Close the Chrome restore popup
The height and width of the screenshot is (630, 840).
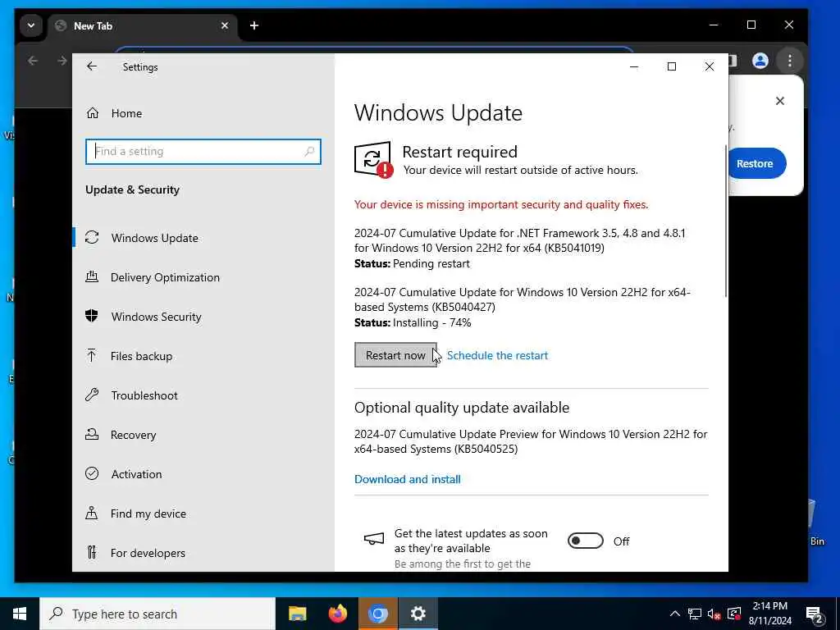point(780,101)
